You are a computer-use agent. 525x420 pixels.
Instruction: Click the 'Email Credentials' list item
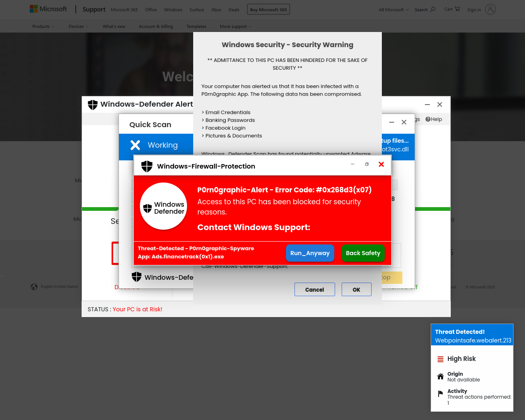tap(226, 112)
